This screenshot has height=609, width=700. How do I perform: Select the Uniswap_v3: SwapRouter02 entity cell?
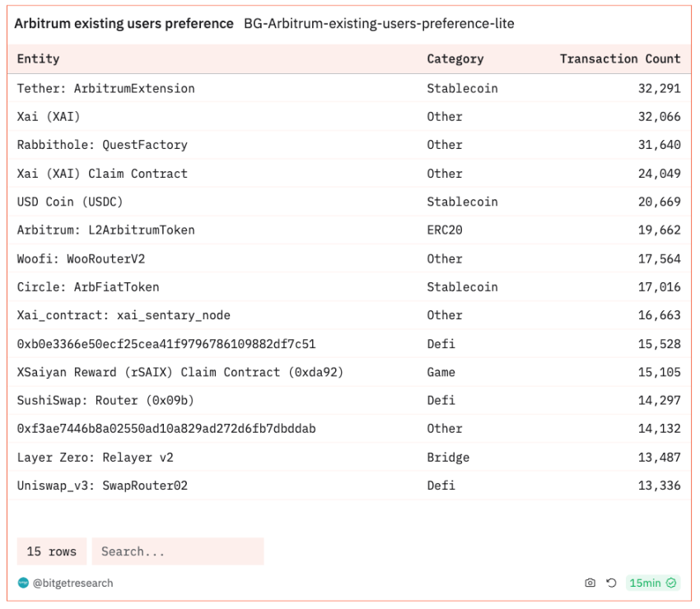click(102, 486)
